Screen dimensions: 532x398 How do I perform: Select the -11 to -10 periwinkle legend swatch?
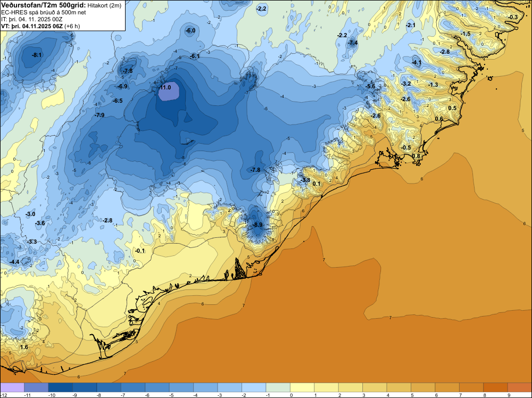click(36, 387)
